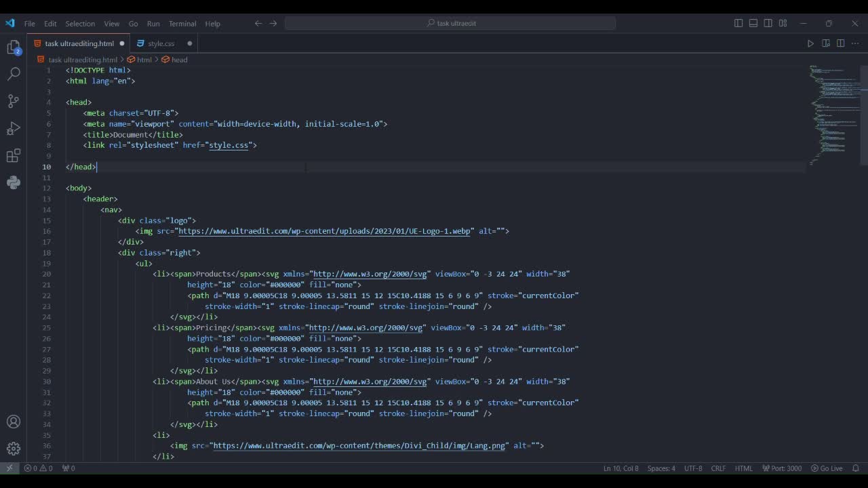Screen dimensions: 868x488
Task: Toggle the primary side bar layout button
Action: tap(738, 23)
